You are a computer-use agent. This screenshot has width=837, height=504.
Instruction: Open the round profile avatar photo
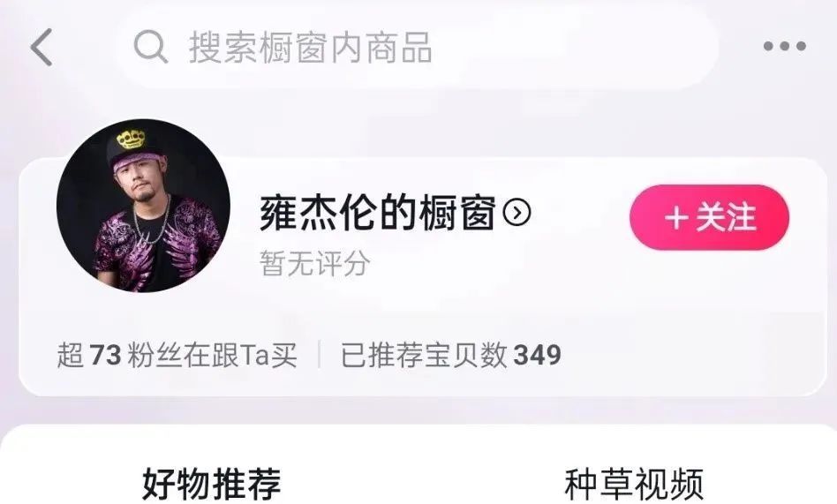143,206
